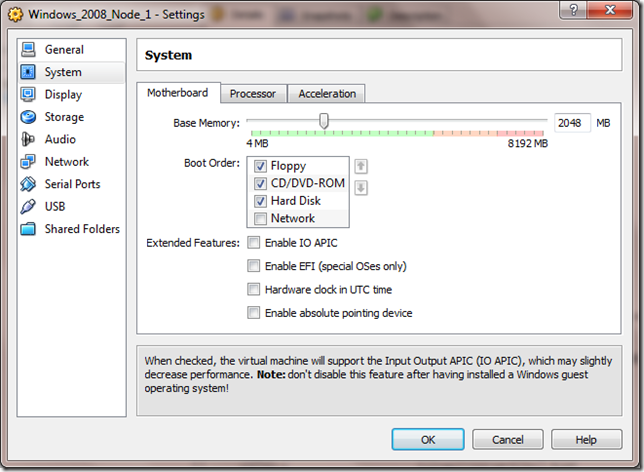The width and height of the screenshot is (644, 472).
Task: Select USB label in sidebar list
Action: 55,207
